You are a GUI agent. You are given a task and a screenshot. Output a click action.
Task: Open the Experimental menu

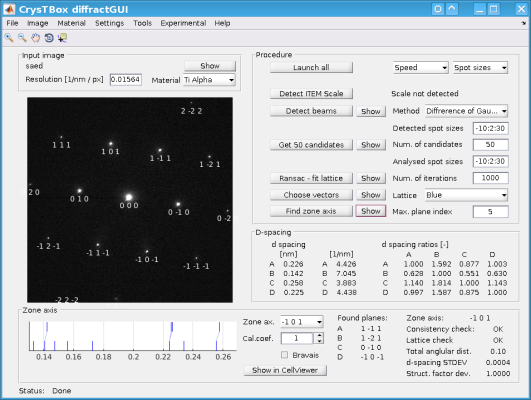[183, 23]
